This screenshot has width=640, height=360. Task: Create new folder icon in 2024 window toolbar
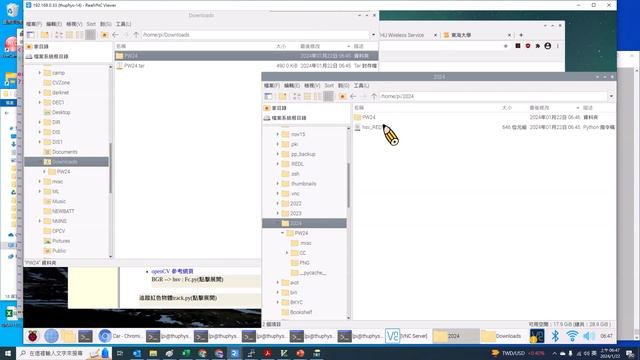pyautogui.click(x=282, y=96)
